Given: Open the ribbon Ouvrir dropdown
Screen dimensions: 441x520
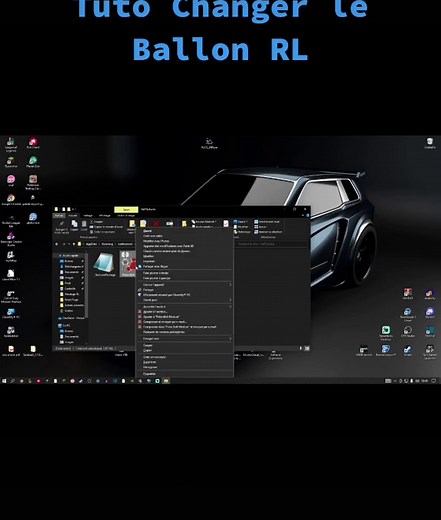Looking at the screenshot, I should (241, 222).
